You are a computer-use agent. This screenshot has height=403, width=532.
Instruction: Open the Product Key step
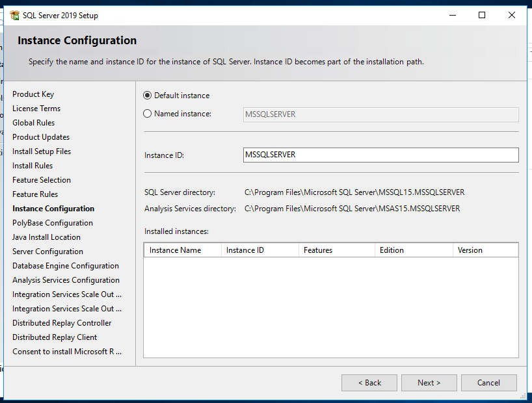pyautogui.click(x=33, y=94)
